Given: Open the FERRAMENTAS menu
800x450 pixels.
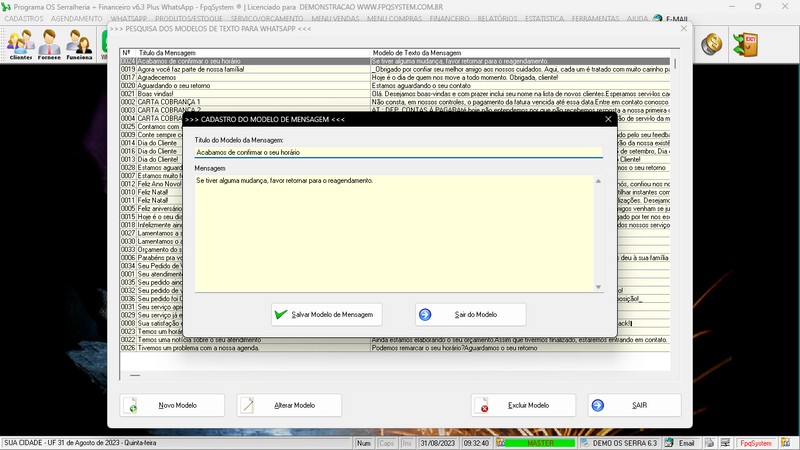Looking at the screenshot, I should pos(595,18).
